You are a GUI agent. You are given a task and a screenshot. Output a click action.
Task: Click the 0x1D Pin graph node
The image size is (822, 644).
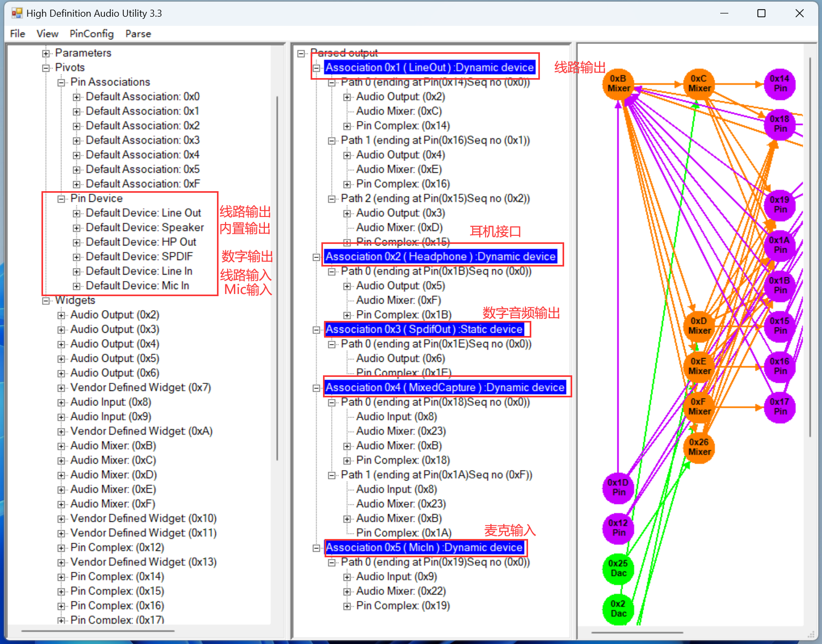618,488
